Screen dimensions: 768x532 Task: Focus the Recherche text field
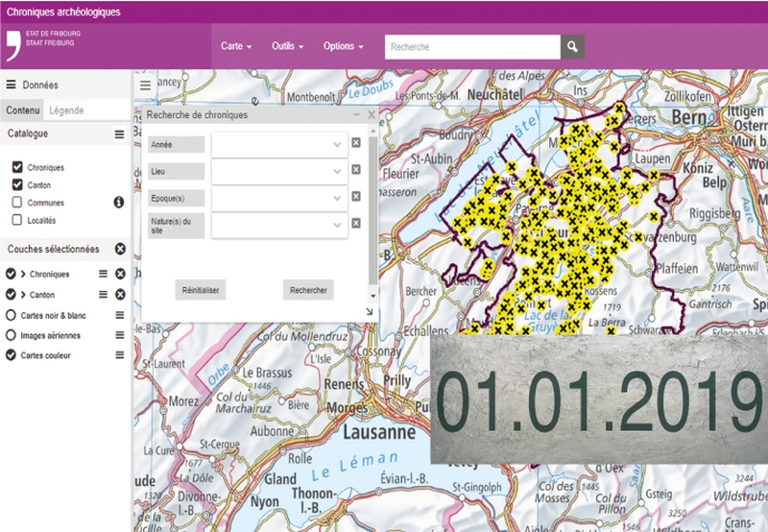[471, 46]
